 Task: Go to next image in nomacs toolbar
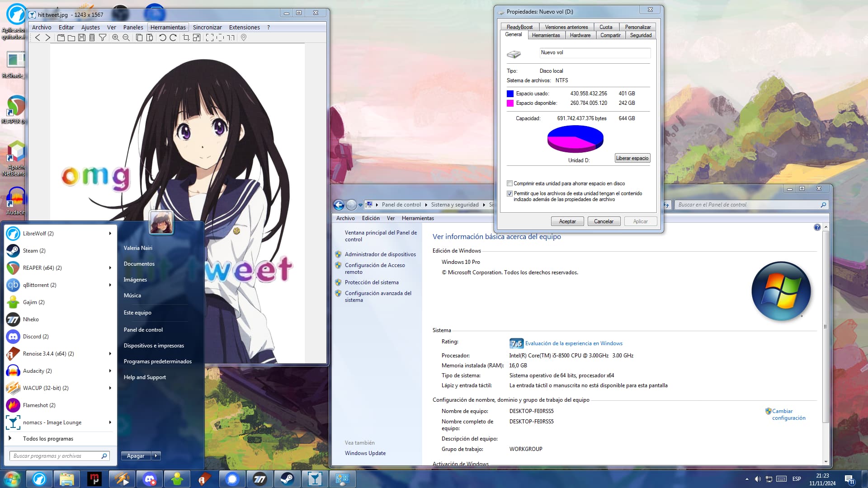48,38
